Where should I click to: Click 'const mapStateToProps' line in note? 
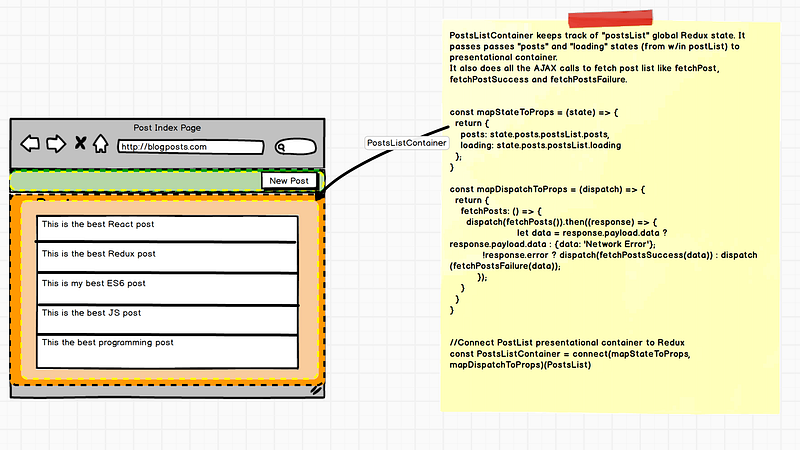(x=534, y=112)
